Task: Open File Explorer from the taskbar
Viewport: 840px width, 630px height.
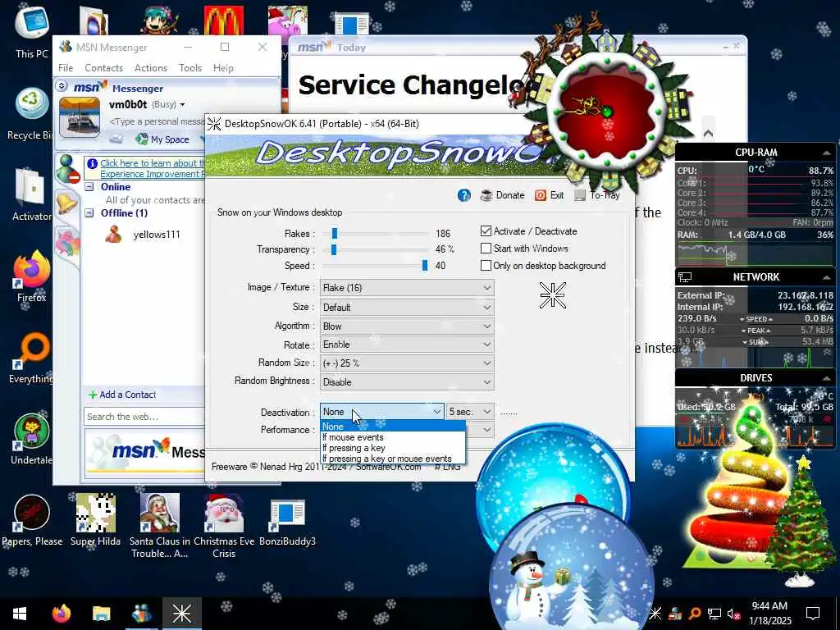Action: click(101, 614)
